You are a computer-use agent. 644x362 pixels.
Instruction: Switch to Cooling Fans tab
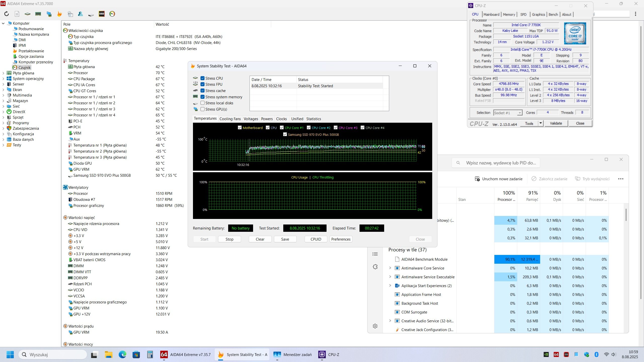[x=230, y=119]
